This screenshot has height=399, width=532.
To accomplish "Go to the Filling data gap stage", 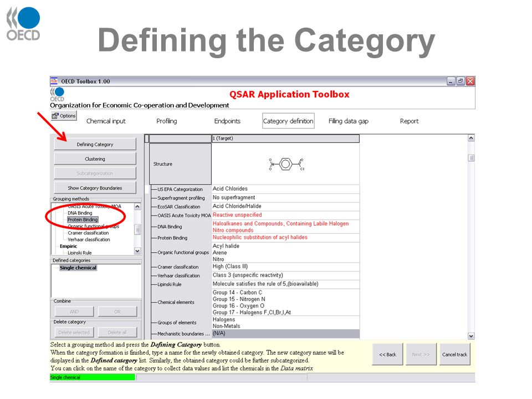I will [349, 121].
